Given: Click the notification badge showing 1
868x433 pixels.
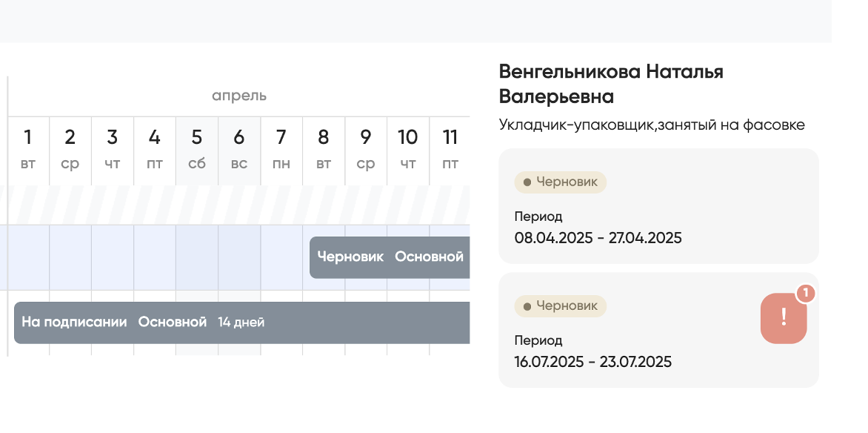Looking at the screenshot, I should (x=805, y=294).
